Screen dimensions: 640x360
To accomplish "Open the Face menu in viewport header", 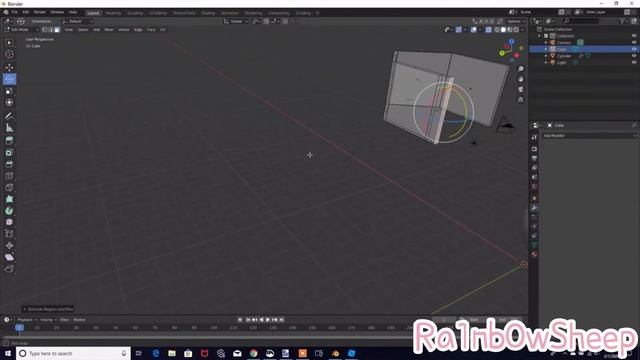I will [x=151, y=30].
